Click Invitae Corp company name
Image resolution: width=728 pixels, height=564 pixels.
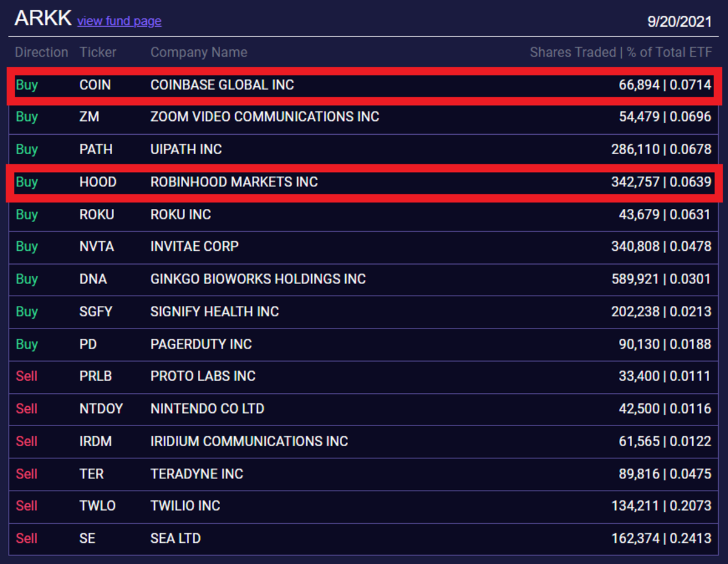point(194,246)
